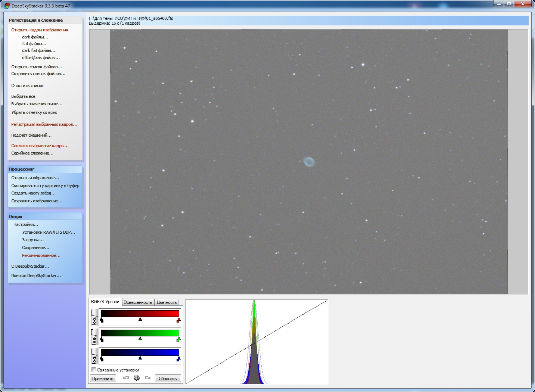
Task: Click the blue channel log curve button
Action: point(94,356)
